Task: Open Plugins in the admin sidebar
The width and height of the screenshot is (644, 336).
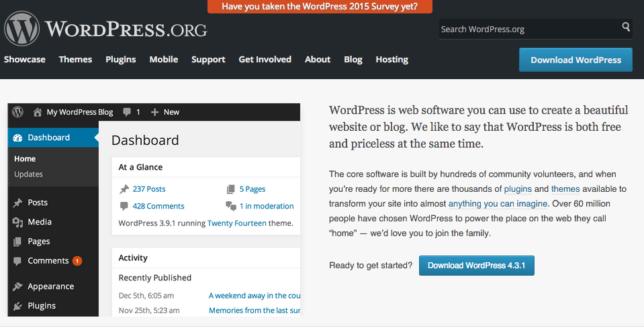Action: (x=42, y=306)
